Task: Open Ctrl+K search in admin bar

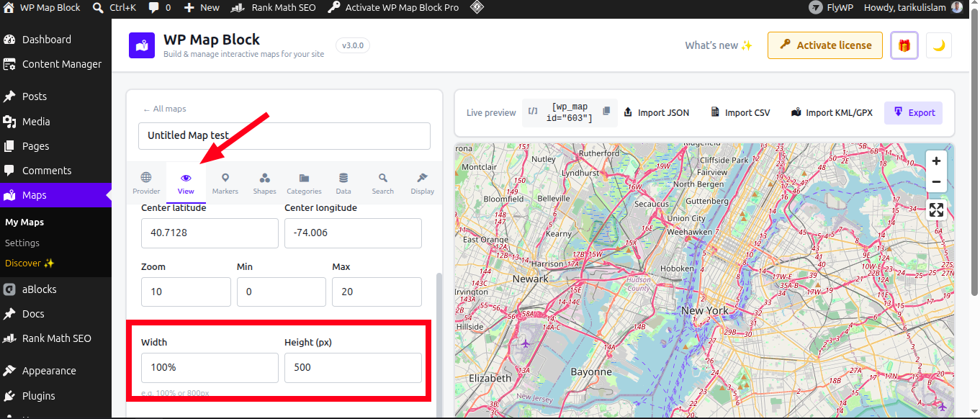Action: 114,8
